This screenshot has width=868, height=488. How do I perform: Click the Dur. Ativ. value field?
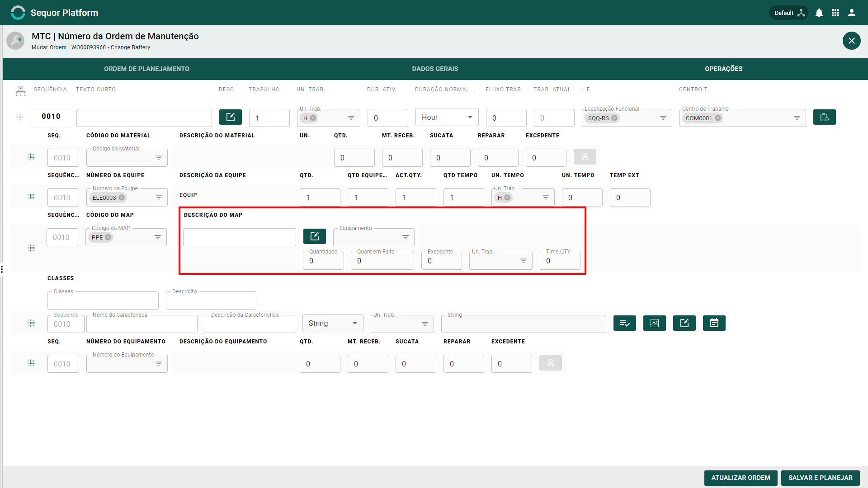pyautogui.click(x=388, y=118)
